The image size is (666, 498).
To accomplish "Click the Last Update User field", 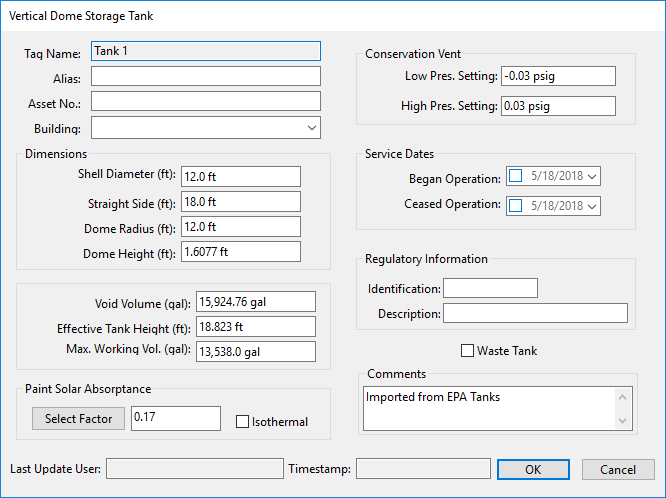I will pyautogui.click(x=195, y=469).
